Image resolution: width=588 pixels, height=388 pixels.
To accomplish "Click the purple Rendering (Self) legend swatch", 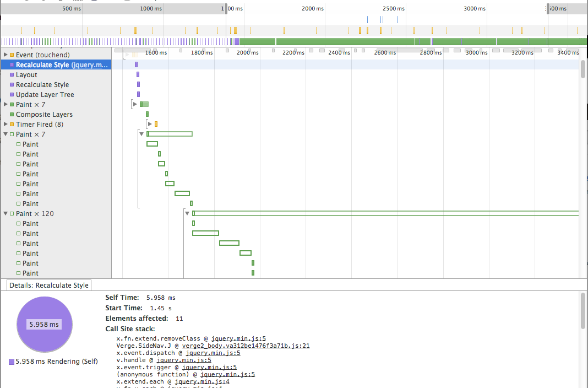I will pos(12,362).
